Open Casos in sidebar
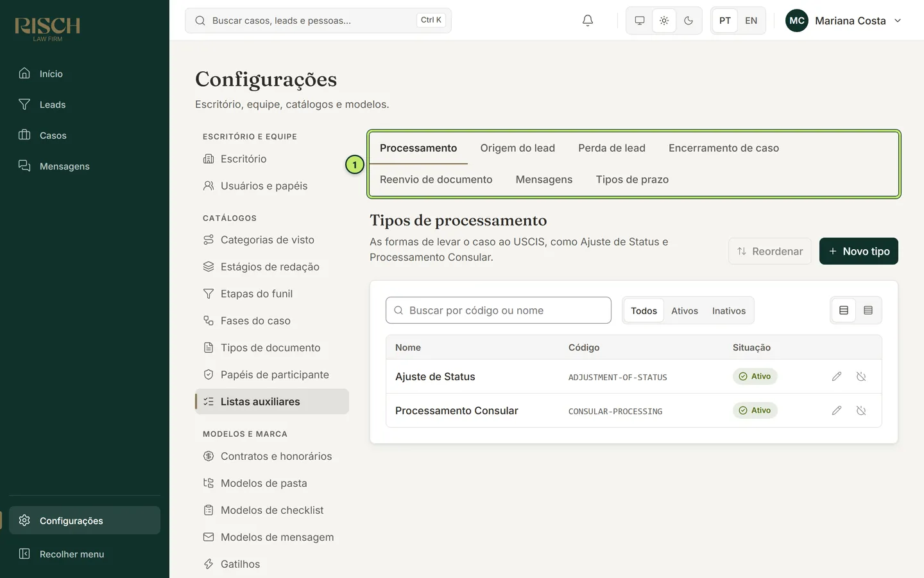Image resolution: width=924 pixels, height=578 pixels. (85, 136)
